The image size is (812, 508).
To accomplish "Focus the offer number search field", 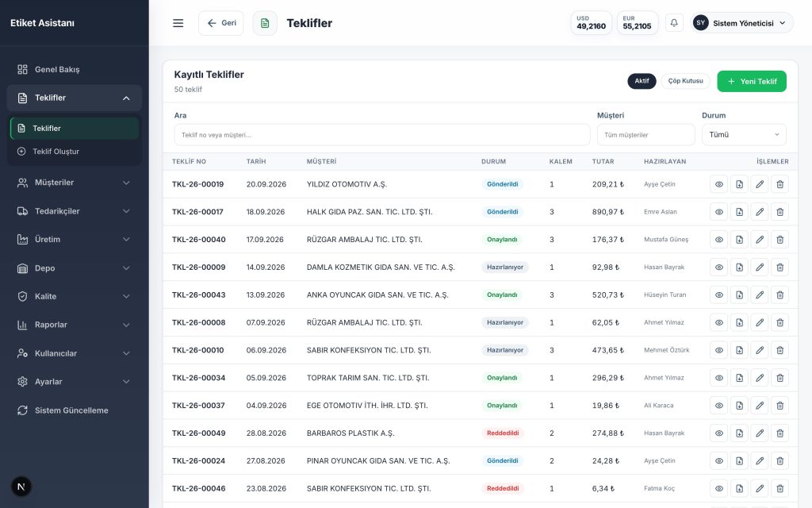I will (x=381, y=135).
